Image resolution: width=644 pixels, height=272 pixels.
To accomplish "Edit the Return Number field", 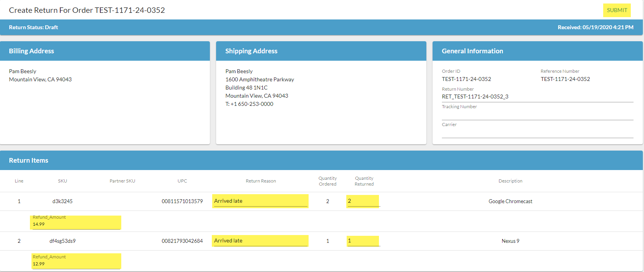I will click(537, 97).
